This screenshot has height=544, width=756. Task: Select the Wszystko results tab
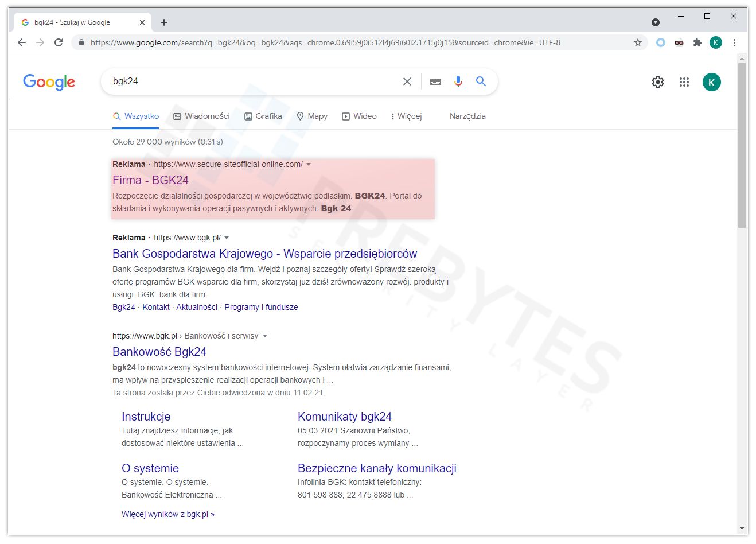click(x=136, y=116)
